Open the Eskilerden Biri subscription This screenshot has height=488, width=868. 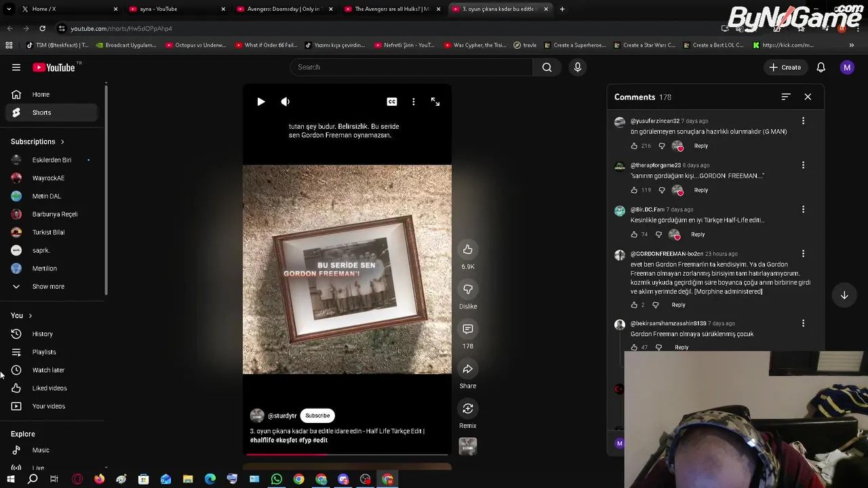pos(52,160)
